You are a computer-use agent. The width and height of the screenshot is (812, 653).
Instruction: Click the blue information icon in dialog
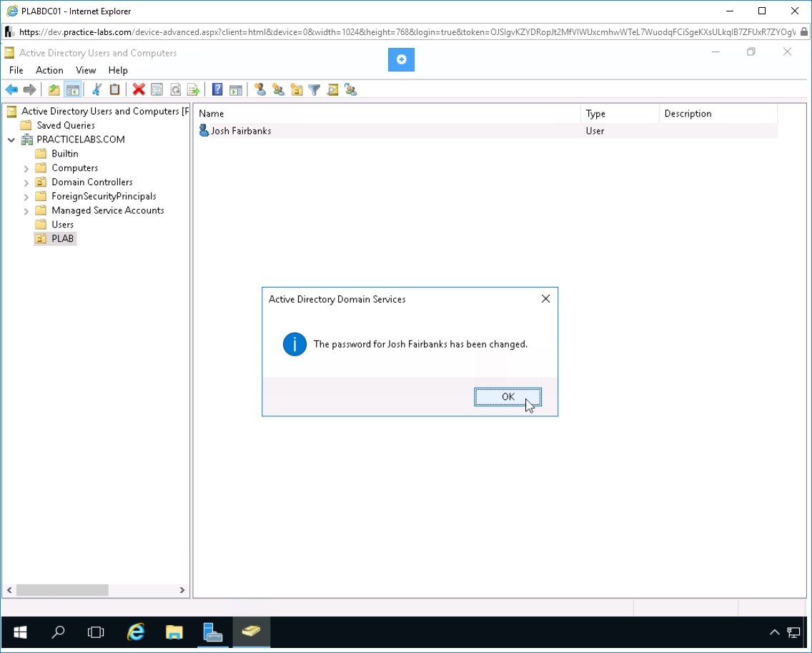tap(294, 345)
